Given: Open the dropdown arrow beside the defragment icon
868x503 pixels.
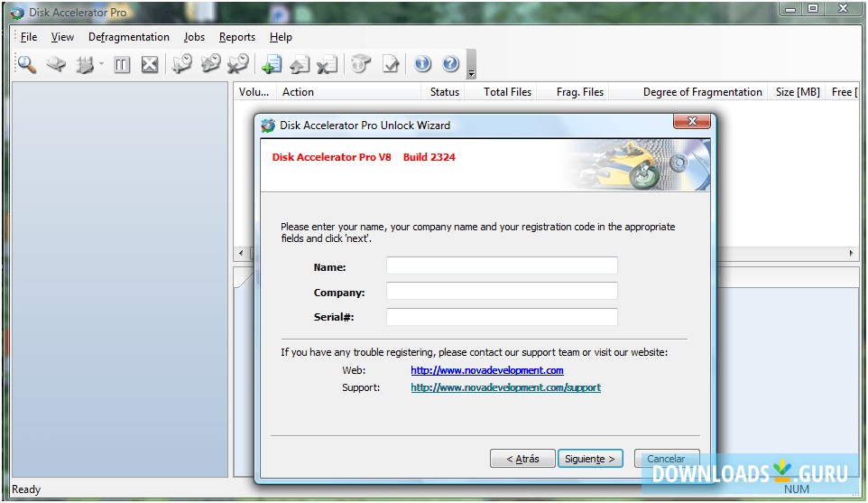Looking at the screenshot, I should pyautogui.click(x=101, y=64).
